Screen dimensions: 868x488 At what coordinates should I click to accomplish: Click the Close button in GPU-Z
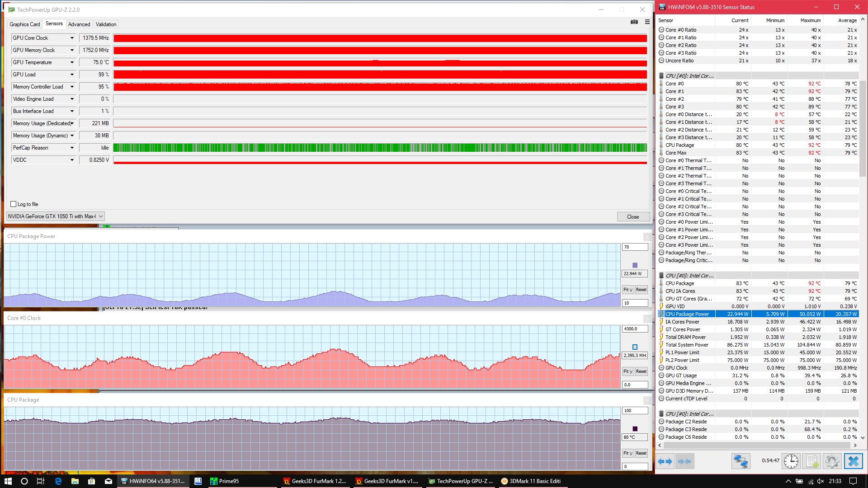(633, 217)
